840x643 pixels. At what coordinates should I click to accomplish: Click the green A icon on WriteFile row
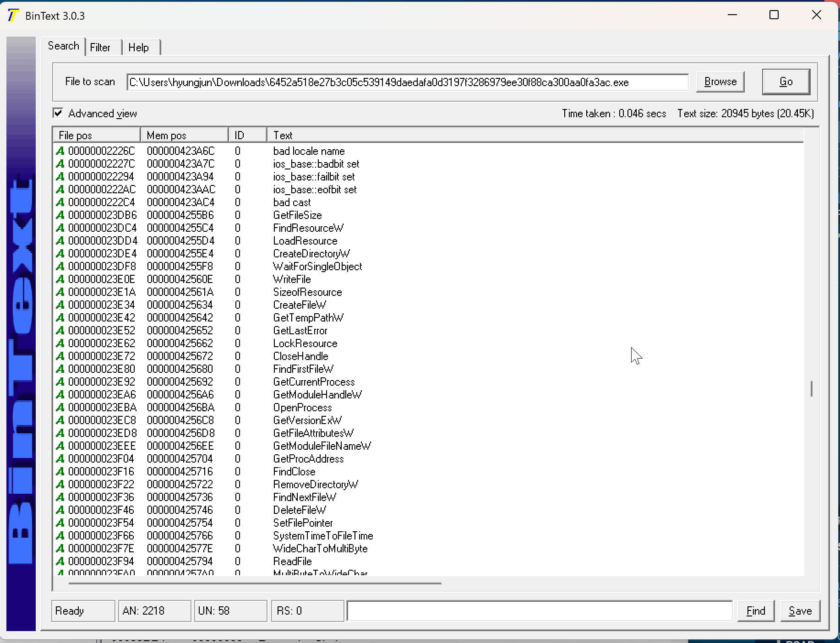point(60,279)
